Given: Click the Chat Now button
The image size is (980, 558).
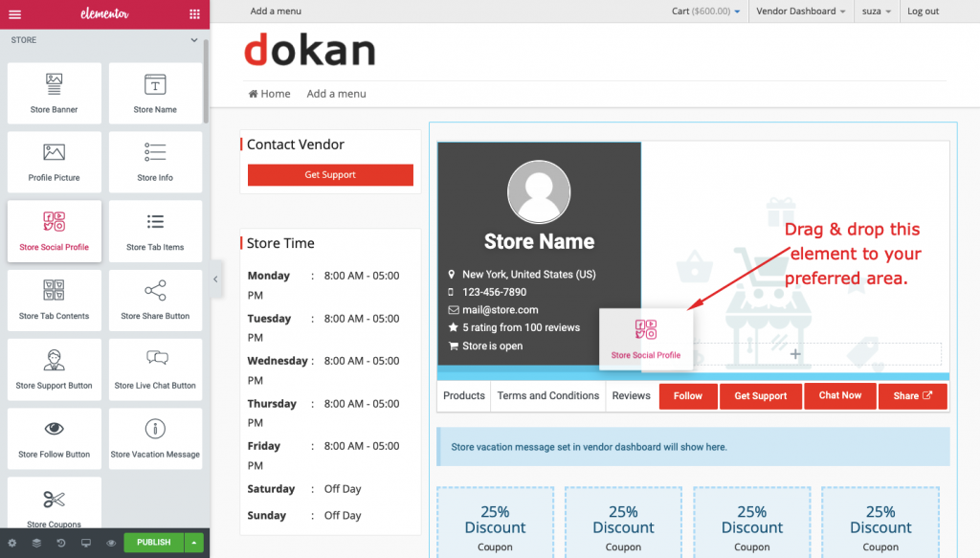Looking at the screenshot, I should coord(840,396).
